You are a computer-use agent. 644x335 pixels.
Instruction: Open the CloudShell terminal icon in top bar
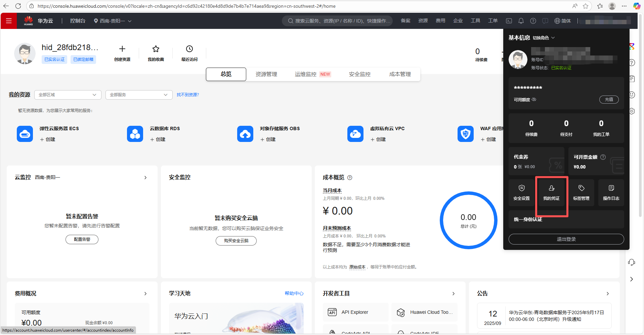point(509,21)
